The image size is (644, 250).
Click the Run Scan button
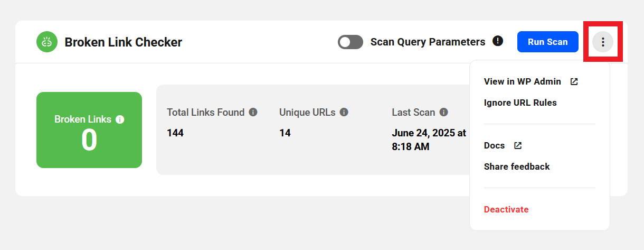(548, 42)
